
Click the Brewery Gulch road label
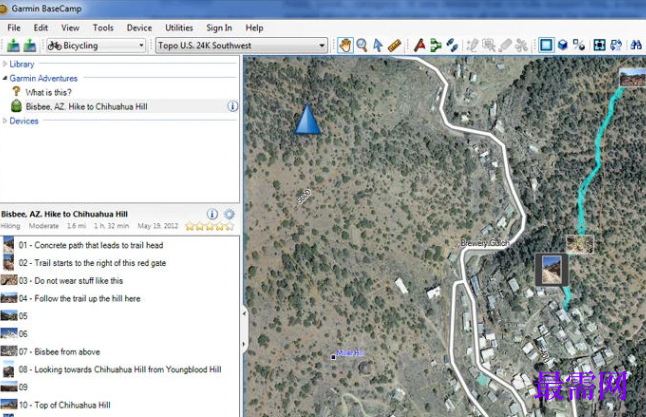tap(485, 243)
